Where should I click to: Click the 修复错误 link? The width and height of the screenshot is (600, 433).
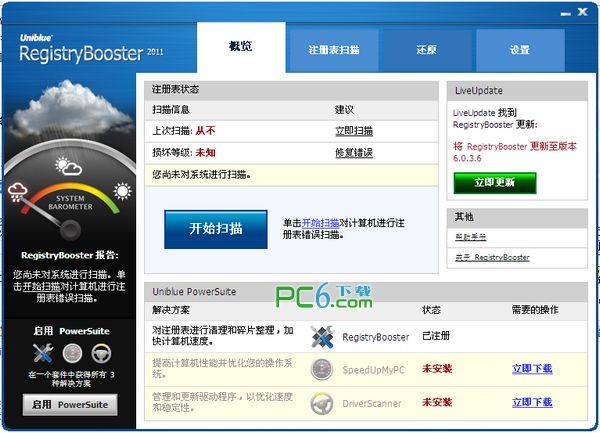click(354, 153)
